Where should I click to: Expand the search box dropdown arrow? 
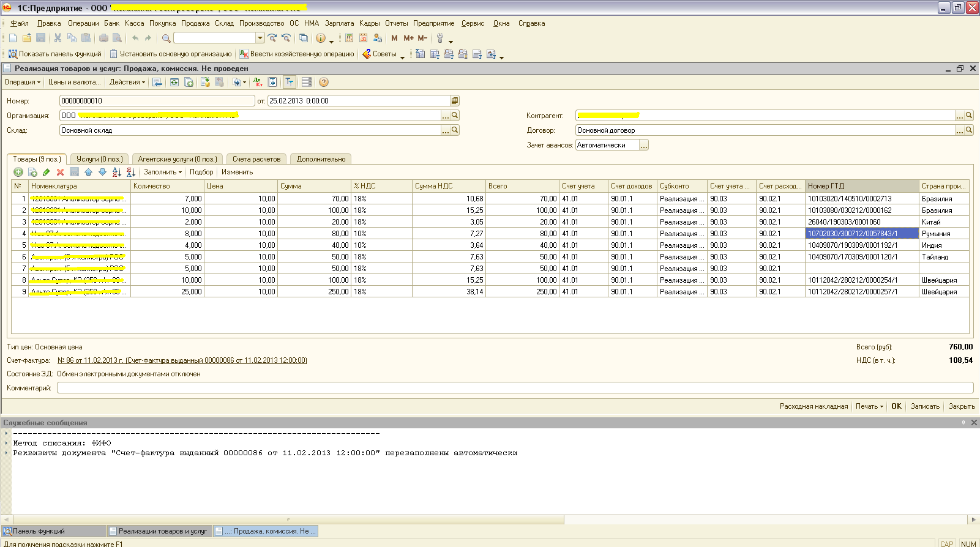pos(260,38)
